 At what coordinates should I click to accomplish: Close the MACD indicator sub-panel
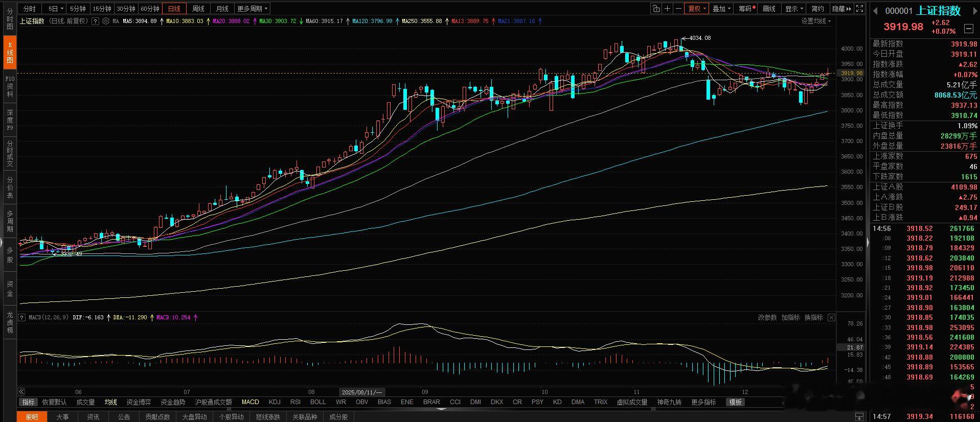(831, 317)
